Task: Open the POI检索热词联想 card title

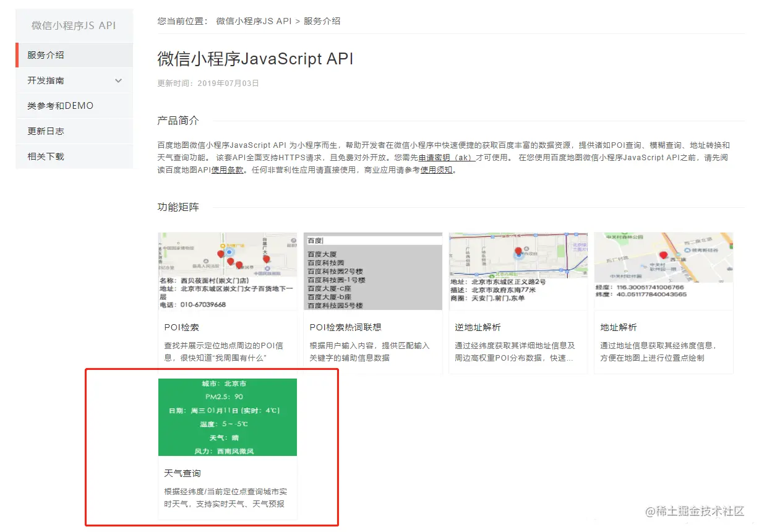Action: (346, 327)
